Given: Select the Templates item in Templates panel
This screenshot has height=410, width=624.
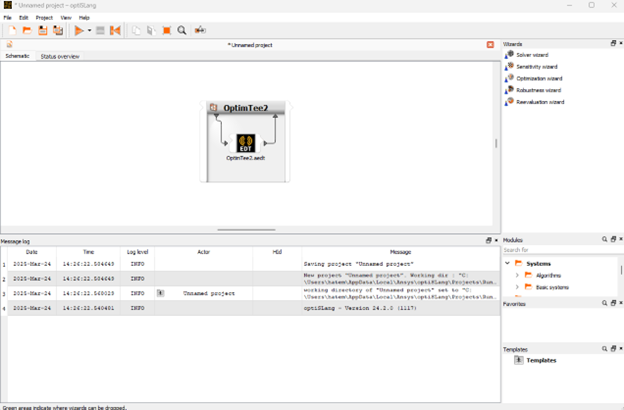Looking at the screenshot, I should pos(535,360).
